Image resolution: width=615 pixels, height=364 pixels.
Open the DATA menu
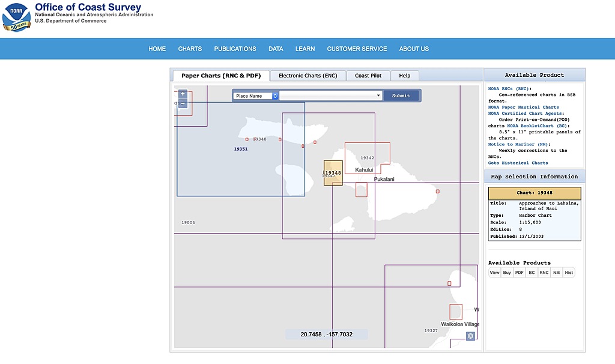point(276,49)
